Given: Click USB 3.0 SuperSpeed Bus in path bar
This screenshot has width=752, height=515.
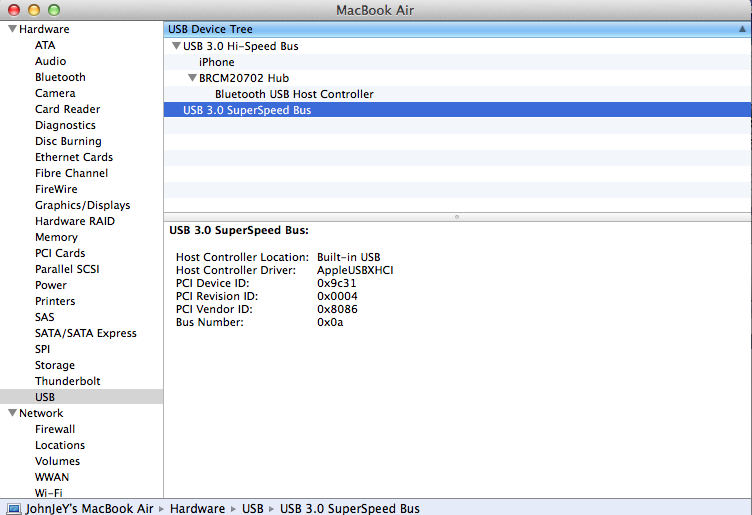Looking at the screenshot, I should 350,508.
